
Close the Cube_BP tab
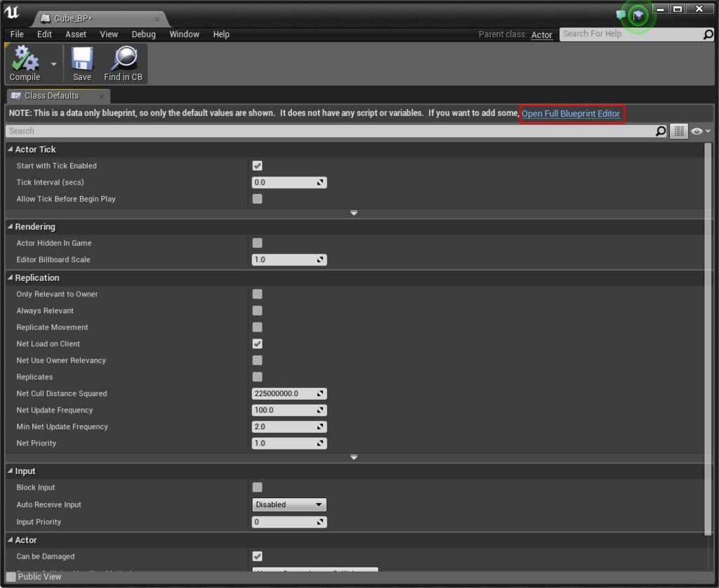(x=157, y=19)
